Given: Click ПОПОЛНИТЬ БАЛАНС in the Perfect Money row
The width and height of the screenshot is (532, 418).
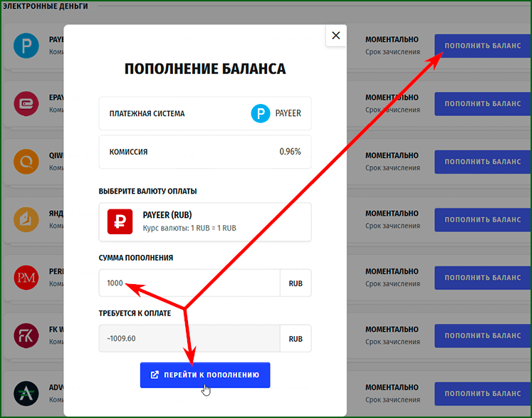Looking at the screenshot, I should [x=482, y=278].
